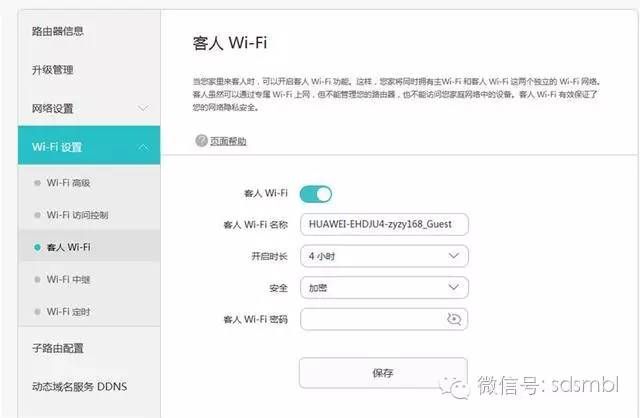Screen dimensions: 640x418
Task: Open 升级管理 in sidebar
Action: point(53,70)
